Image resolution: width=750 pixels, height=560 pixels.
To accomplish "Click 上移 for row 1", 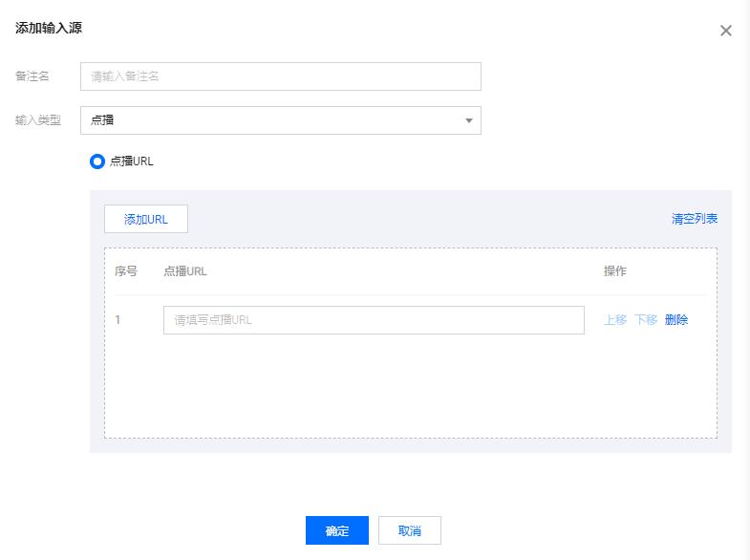I will pyautogui.click(x=615, y=319).
